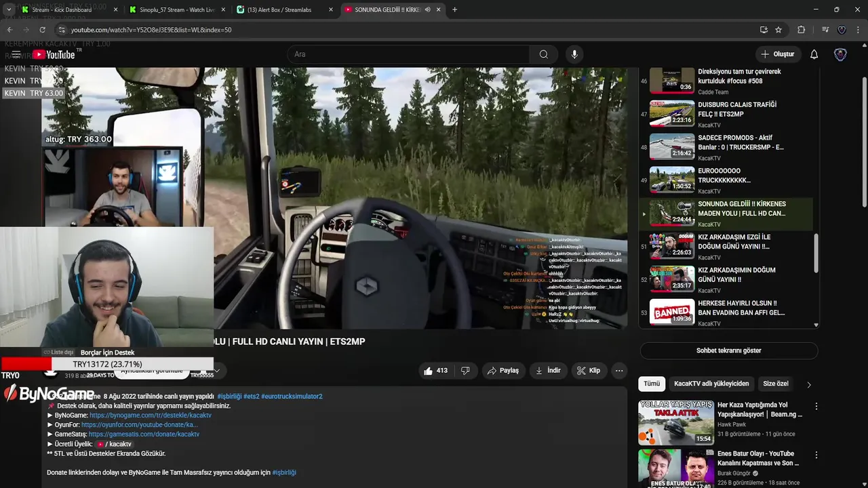
Task: Dislike the video with thumbs down
Action: pyautogui.click(x=465, y=371)
